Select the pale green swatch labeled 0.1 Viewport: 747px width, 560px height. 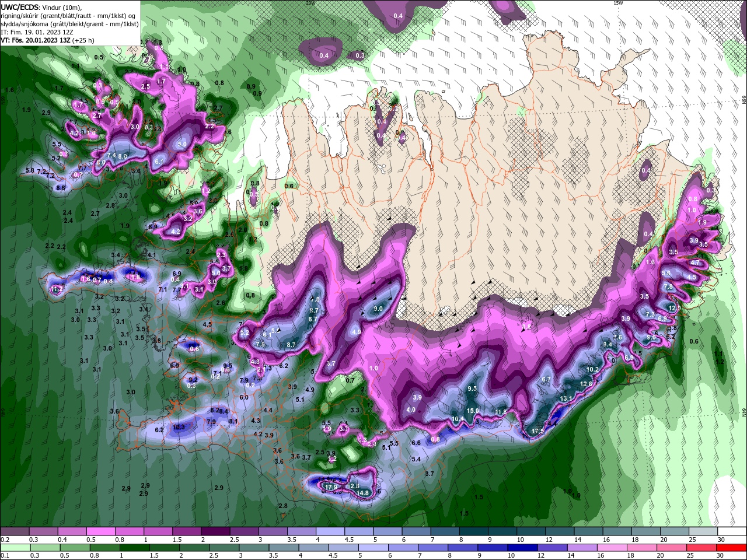tap(15, 548)
